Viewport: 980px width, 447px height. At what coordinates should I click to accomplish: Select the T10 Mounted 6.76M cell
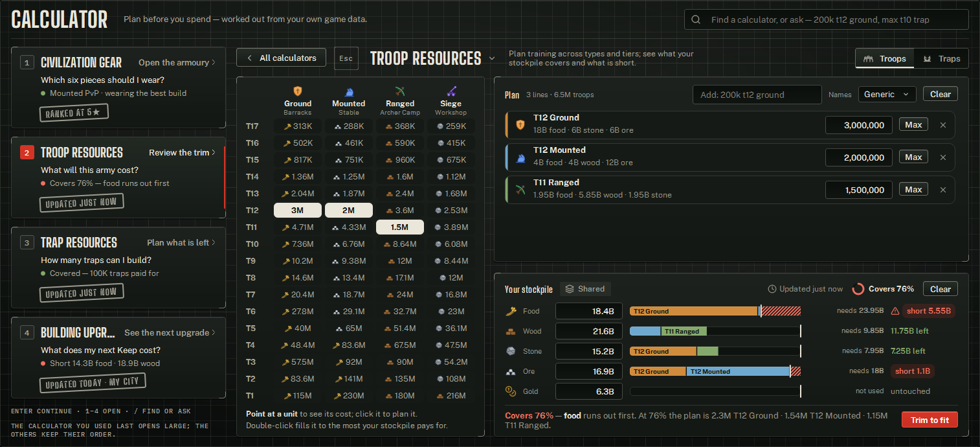349,244
